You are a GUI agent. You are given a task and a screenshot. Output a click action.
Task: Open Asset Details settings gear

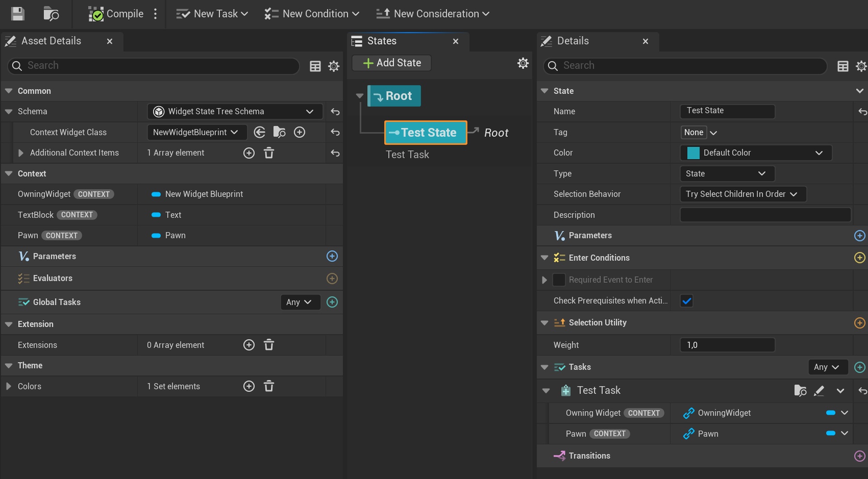click(x=334, y=66)
